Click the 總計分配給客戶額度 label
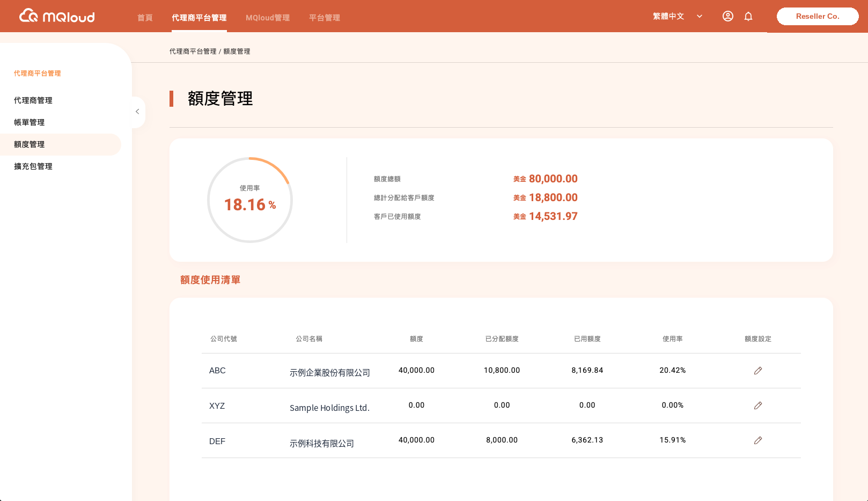The height and width of the screenshot is (501, 868). [404, 198]
